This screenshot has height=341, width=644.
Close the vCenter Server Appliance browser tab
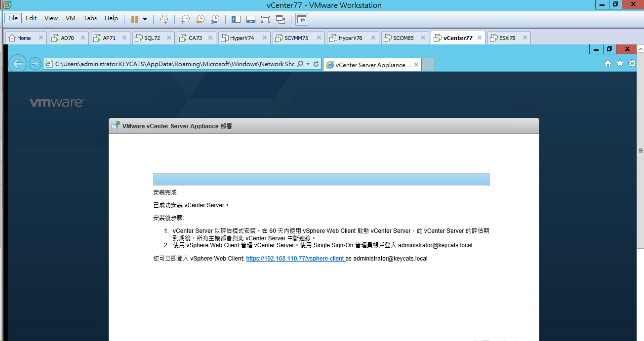click(x=416, y=65)
